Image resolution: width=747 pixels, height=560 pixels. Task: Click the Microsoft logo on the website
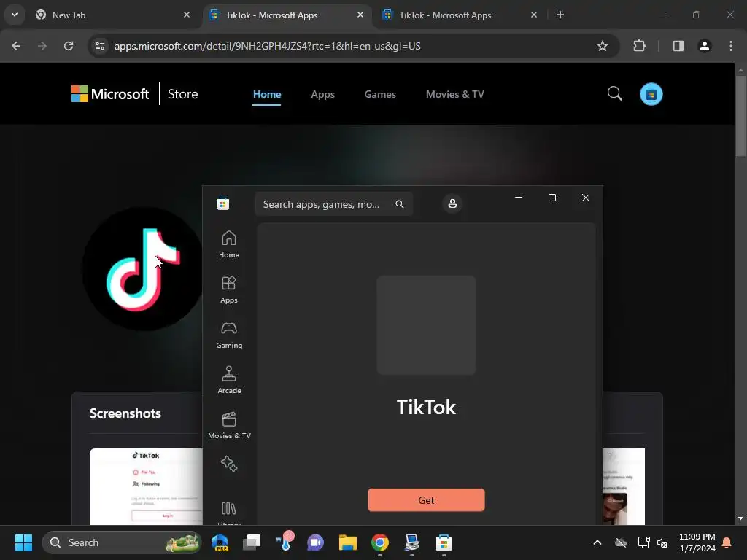pos(110,94)
